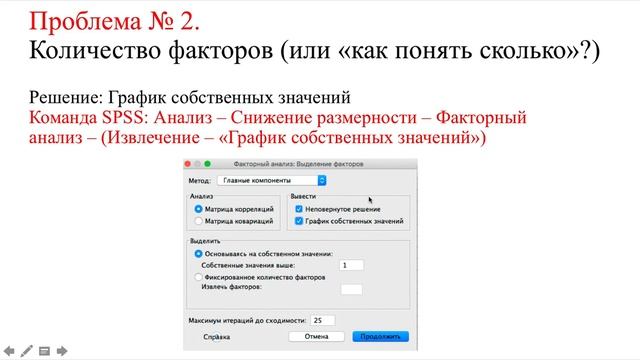Click the Количество факторов subtitle text

314,51
